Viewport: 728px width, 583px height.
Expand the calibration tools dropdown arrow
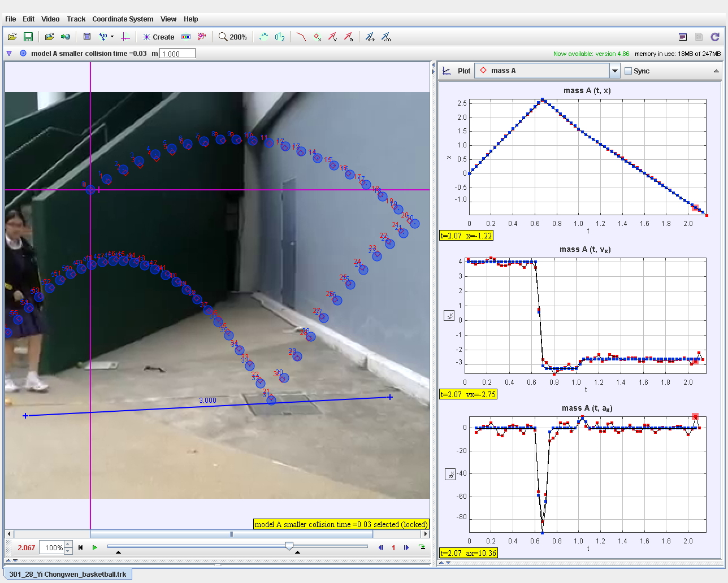tap(112, 37)
